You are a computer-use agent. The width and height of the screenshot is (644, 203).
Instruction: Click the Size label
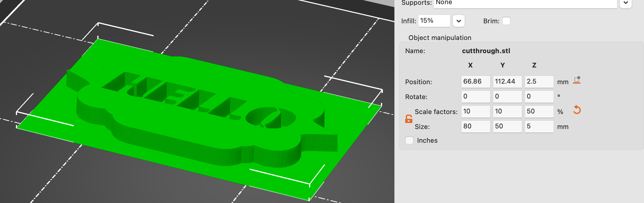tap(422, 127)
